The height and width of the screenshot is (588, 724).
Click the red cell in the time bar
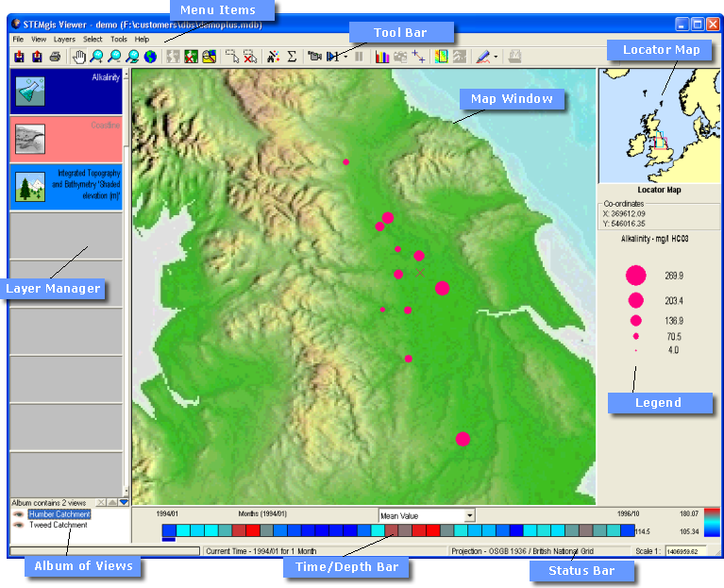tap(253, 530)
